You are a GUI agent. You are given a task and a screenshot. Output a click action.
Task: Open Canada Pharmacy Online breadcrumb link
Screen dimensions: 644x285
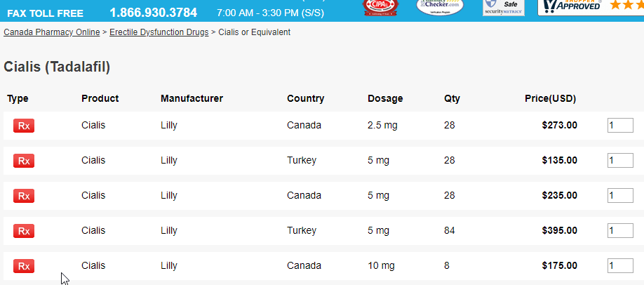(52, 32)
